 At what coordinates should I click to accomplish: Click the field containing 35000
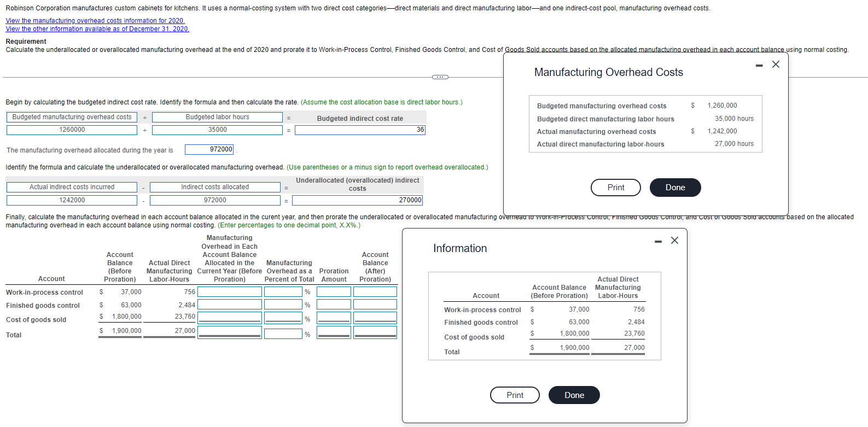tap(217, 130)
